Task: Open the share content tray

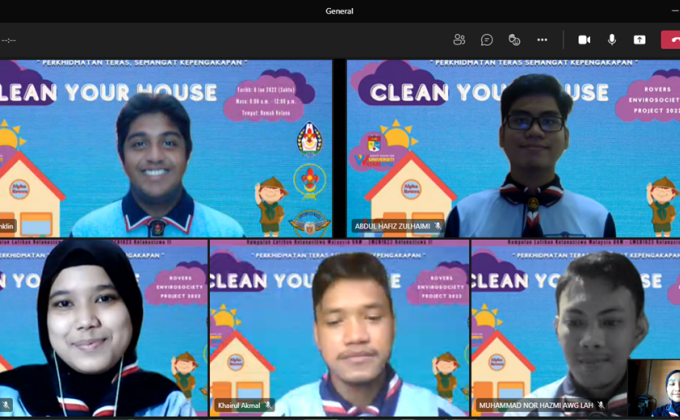Action: 639,40
